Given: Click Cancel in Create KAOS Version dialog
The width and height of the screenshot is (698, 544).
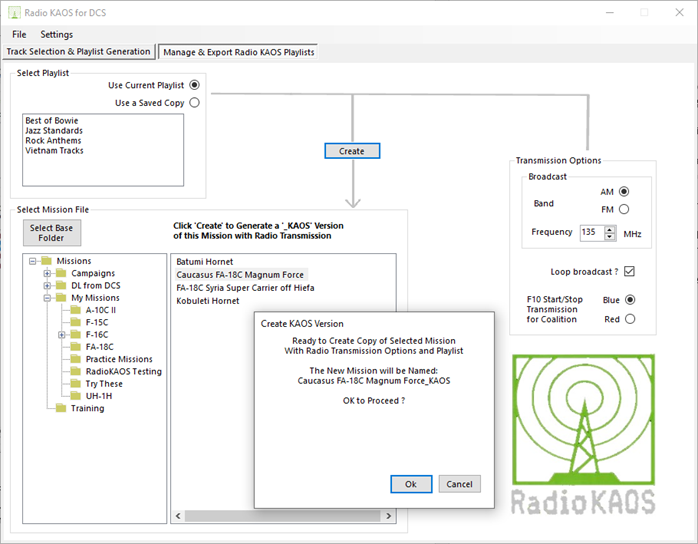Looking at the screenshot, I should [x=459, y=484].
